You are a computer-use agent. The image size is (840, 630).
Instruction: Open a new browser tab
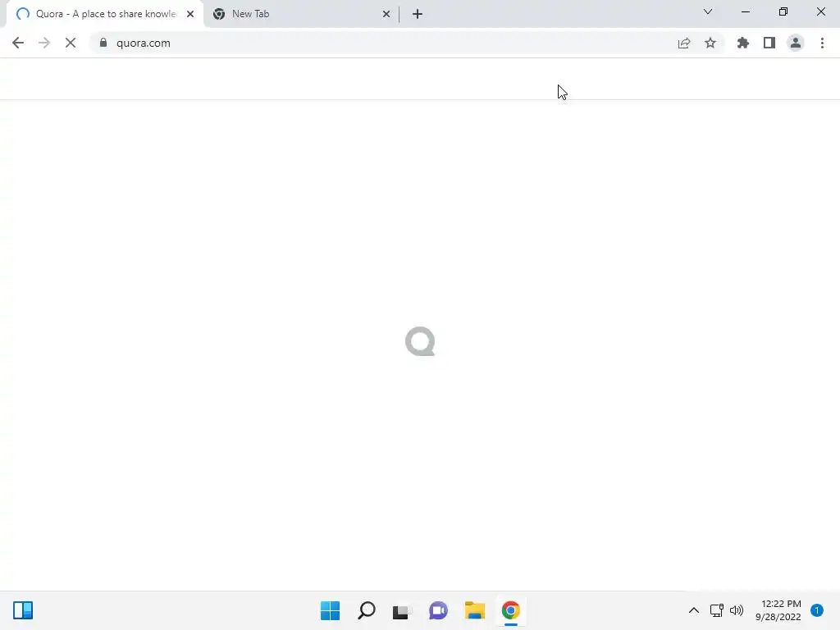click(x=418, y=14)
